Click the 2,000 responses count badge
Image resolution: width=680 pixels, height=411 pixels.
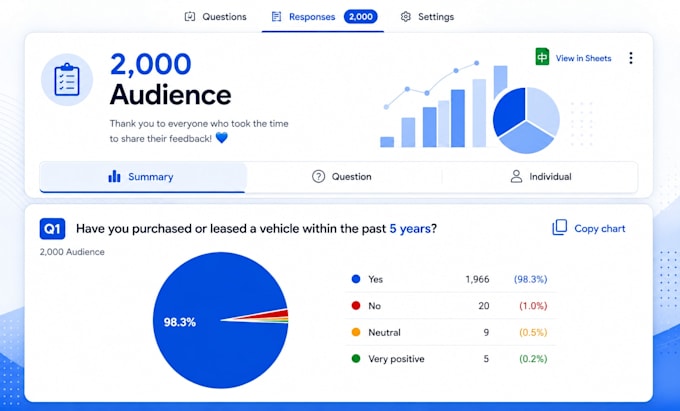click(x=360, y=17)
